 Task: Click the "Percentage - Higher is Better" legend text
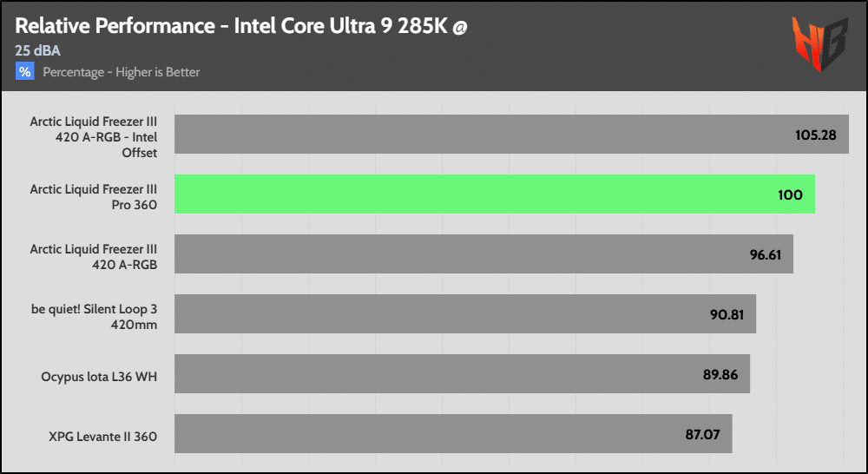pos(121,72)
